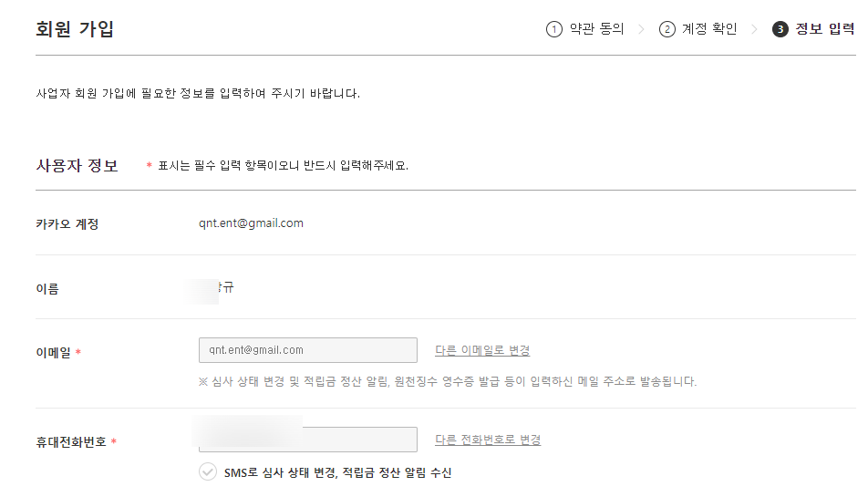Image resolution: width=868 pixels, height=497 pixels.
Task: Click the step 2 circle icon
Action: 667,29
